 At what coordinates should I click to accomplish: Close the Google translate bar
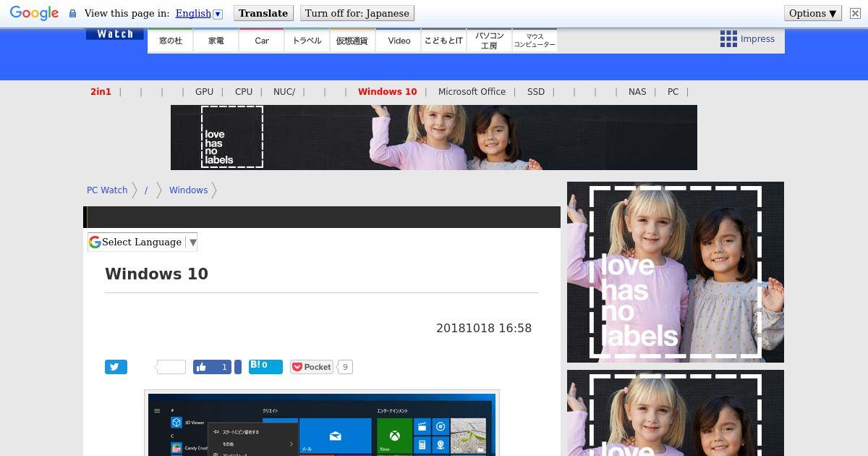[855, 13]
